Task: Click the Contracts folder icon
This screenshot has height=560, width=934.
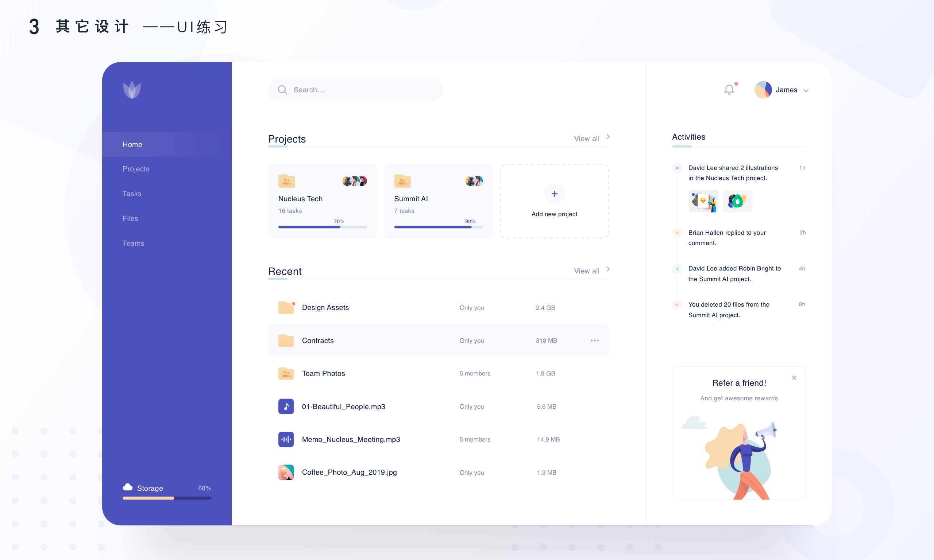Action: point(286,341)
